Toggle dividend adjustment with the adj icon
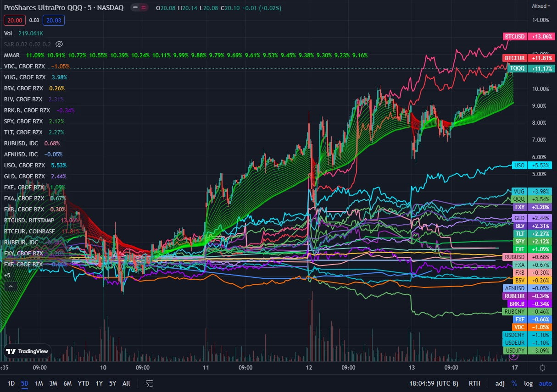Viewport: 557px width, 392px height. pyautogui.click(x=500, y=383)
